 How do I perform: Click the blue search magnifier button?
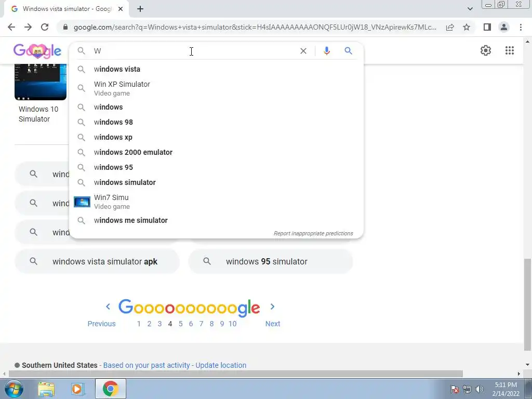[349, 51]
